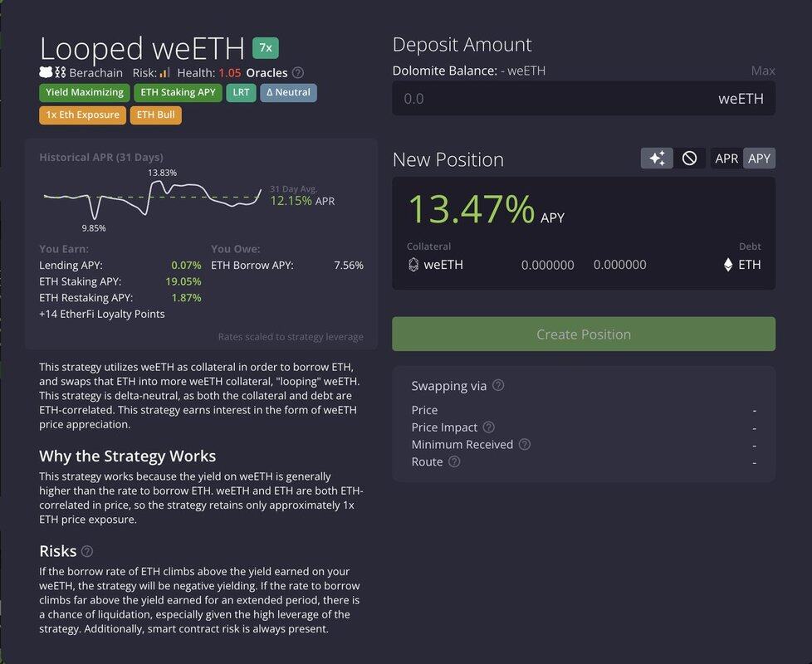Click the Oracles help question mark icon
The height and width of the screenshot is (664, 812).
[298, 73]
